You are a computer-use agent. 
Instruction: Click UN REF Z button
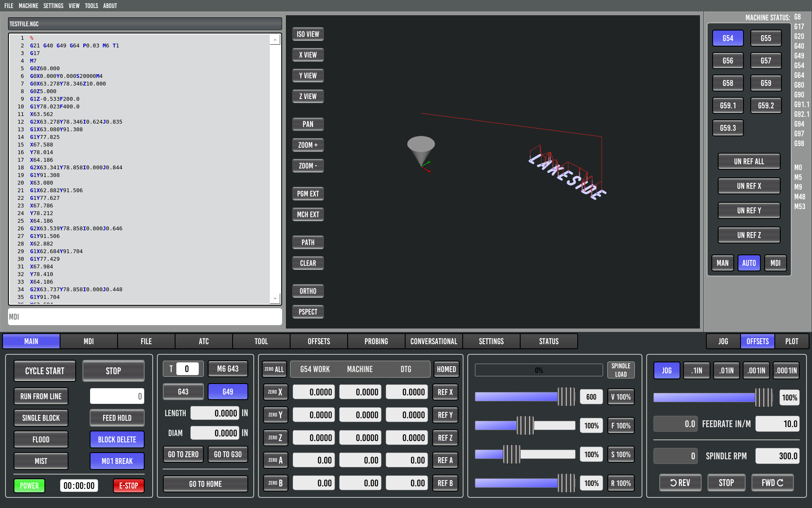pos(749,235)
